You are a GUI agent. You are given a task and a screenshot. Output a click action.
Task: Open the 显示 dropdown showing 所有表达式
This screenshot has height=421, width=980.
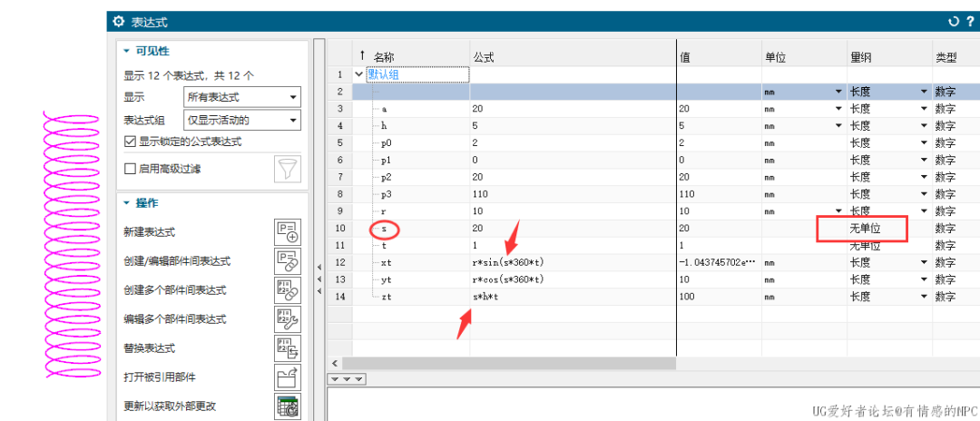point(241,97)
